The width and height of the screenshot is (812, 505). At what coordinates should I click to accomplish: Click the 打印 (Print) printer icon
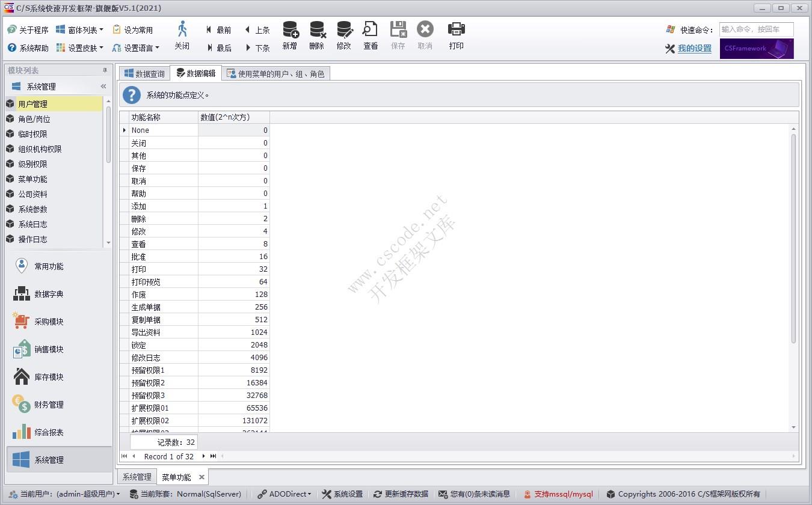pyautogui.click(x=456, y=30)
